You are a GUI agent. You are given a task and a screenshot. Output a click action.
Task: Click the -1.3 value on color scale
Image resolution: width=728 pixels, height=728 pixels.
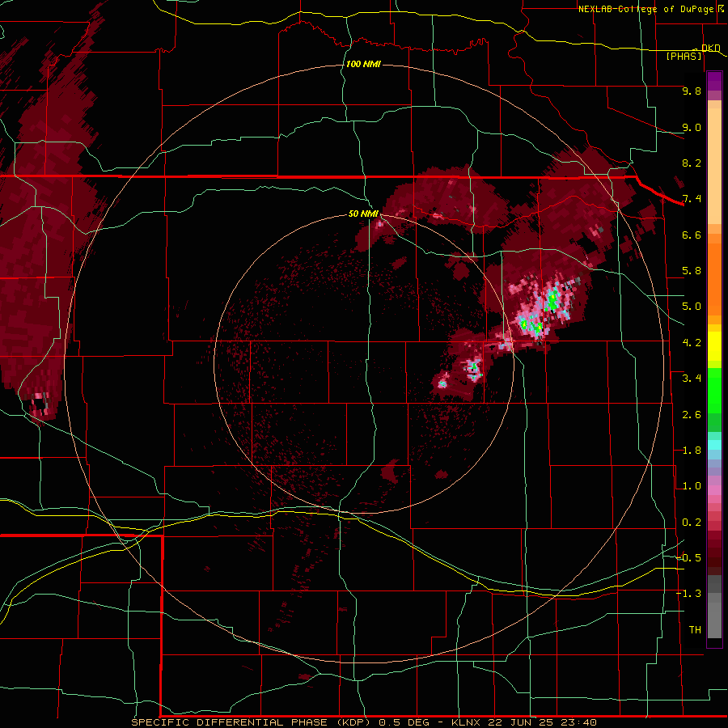[689, 595]
